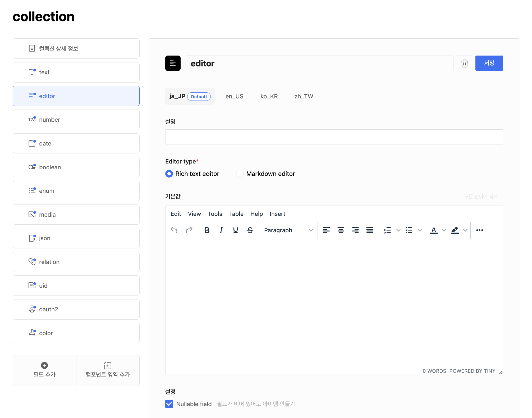Toggle italic formatting
Screen dimensions: 532x418
221,230
